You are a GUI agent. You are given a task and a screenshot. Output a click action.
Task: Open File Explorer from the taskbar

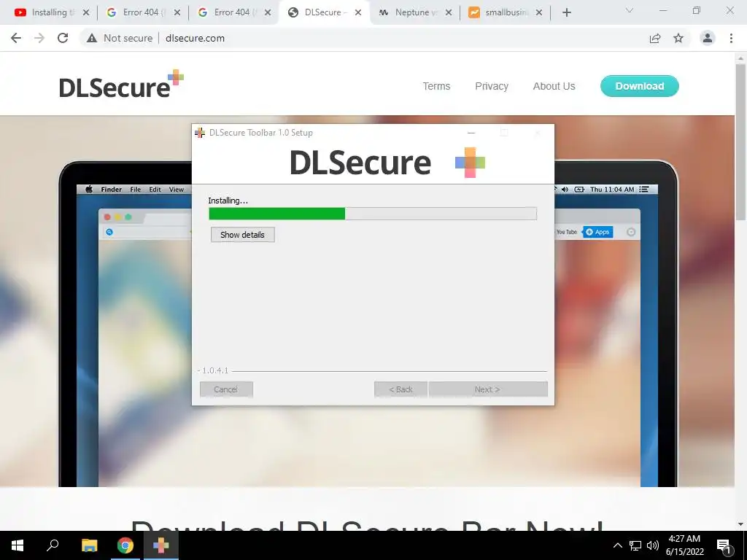point(90,545)
